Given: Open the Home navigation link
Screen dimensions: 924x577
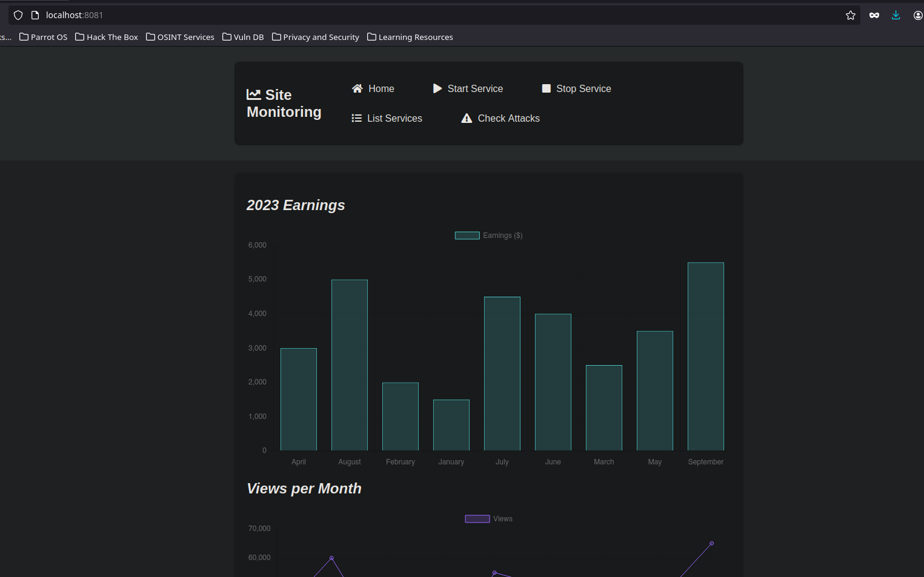Looking at the screenshot, I should [x=373, y=88].
